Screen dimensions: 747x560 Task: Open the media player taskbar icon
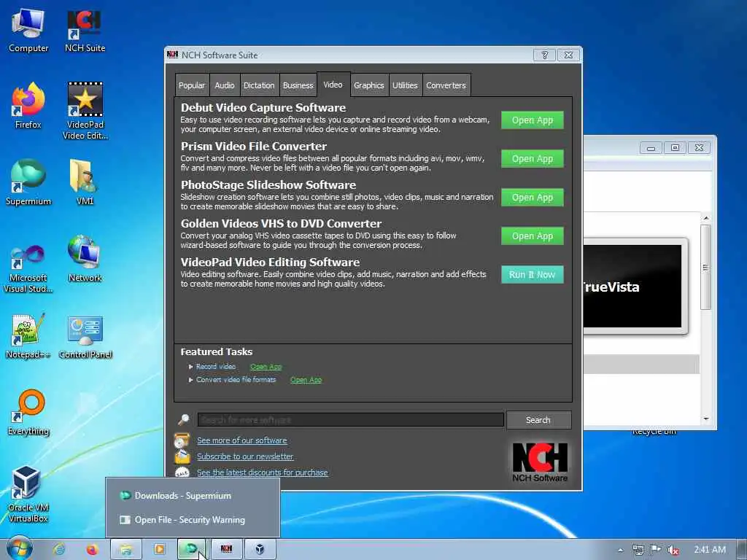click(x=159, y=550)
